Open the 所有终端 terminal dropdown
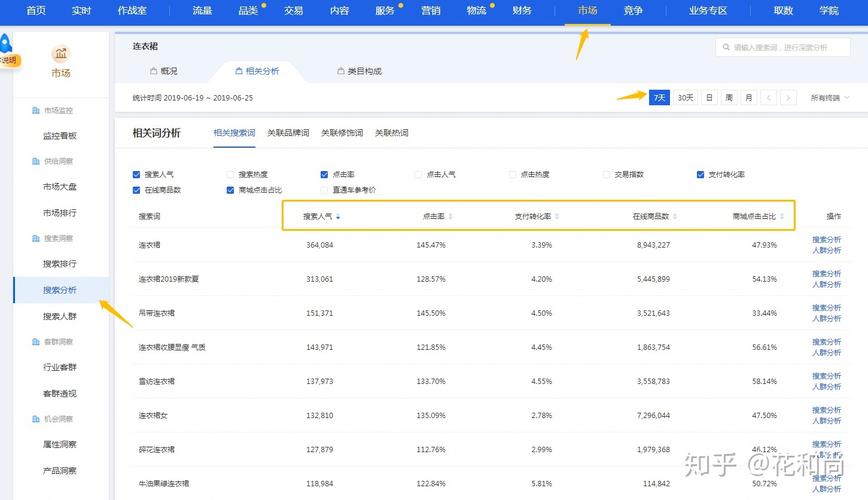Viewport: 868px width, 500px height. click(x=829, y=97)
